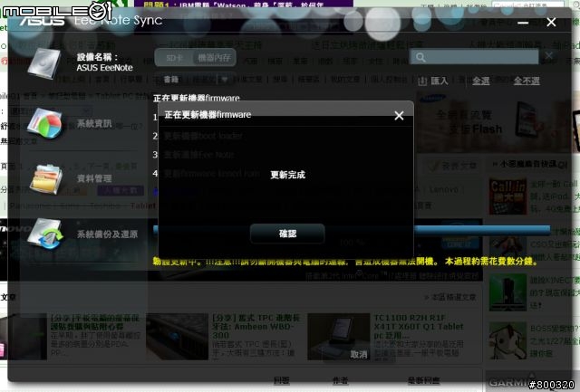The image size is (580, 392).
Task: Minimize the Eee Note Sync window
Action: coord(523,23)
